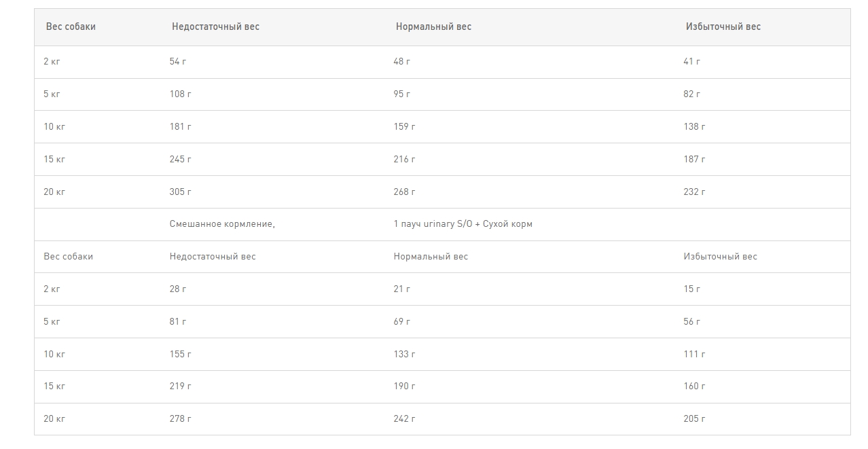
Task: Click the '205 г' value
Action: [x=694, y=419]
